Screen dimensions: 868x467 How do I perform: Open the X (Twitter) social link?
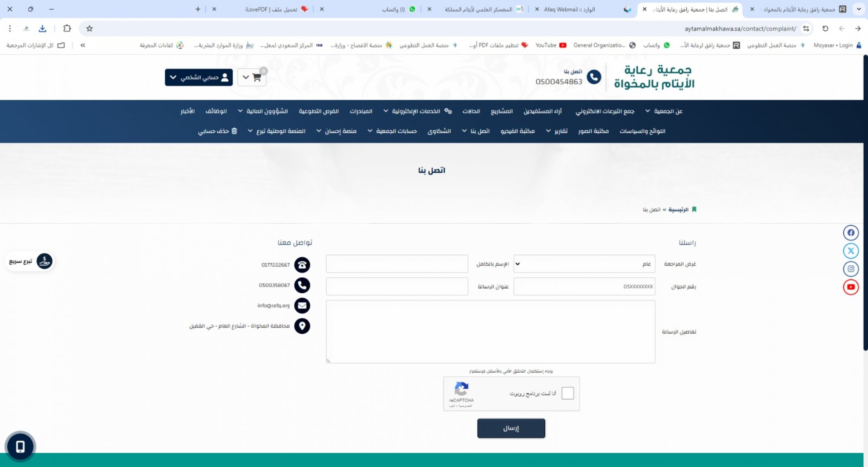click(x=850, y=251)
